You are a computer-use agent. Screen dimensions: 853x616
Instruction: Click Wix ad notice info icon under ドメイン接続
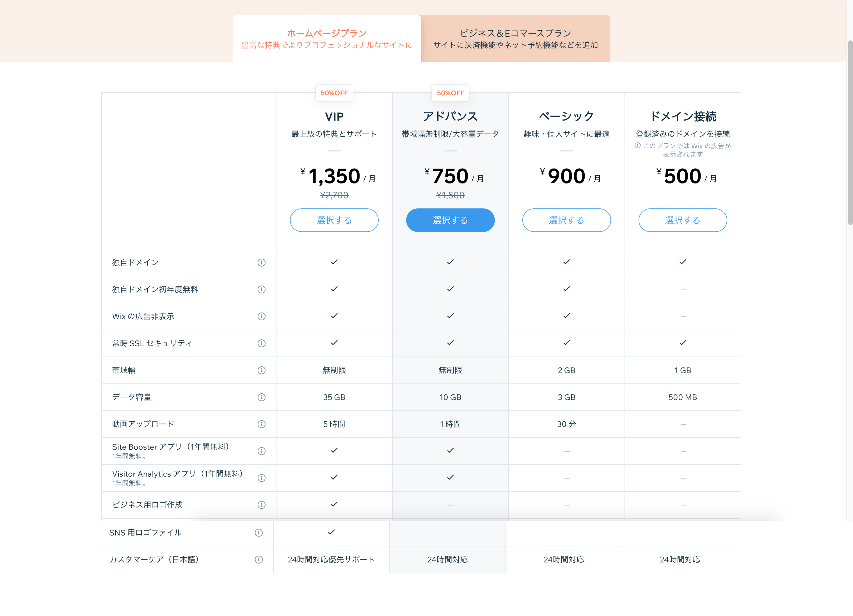click(x=637, y=146)
